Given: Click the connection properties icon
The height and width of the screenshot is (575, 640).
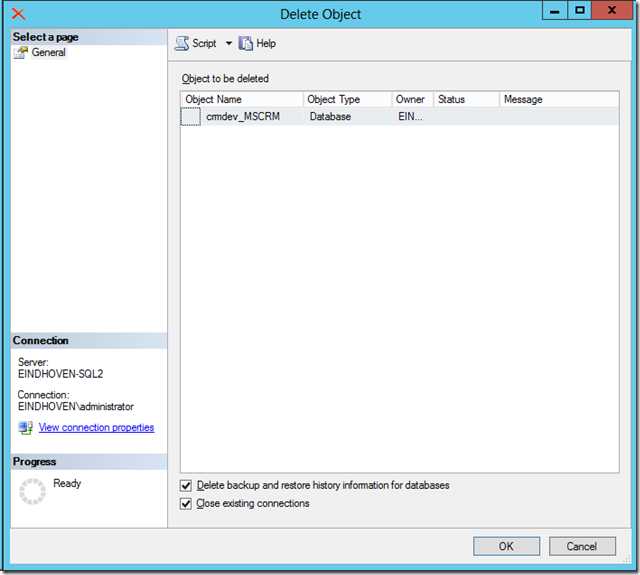Looking at the screenshot, I should [26, 428].
